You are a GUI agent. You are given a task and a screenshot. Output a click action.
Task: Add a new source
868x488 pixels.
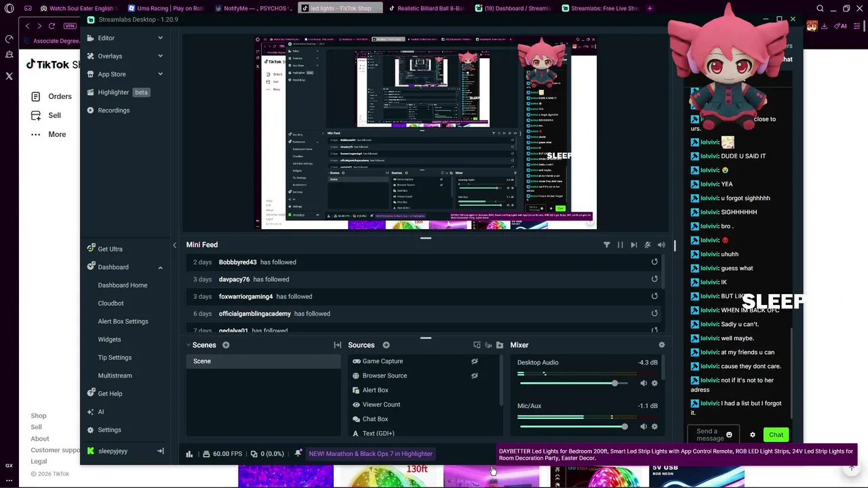point(386,345)
